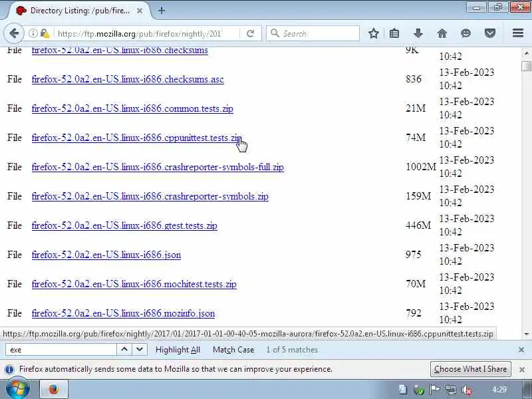Close the Directory Listing tab
Screen dimensions: 532x399
click(x=140, y=11)
